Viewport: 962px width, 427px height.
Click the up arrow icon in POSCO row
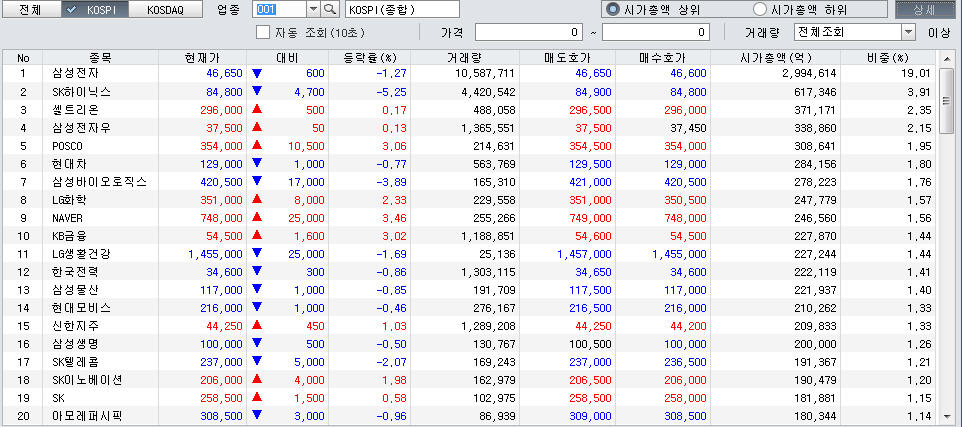(257, 145)
